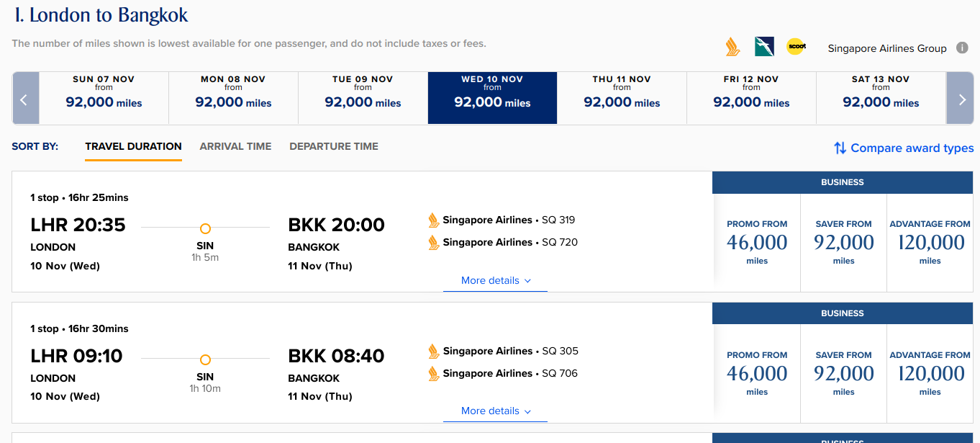Click Singapore Airlines icon beside SQ 319
This screenshot has width=980, height=443.
click(x=434, y=220)
